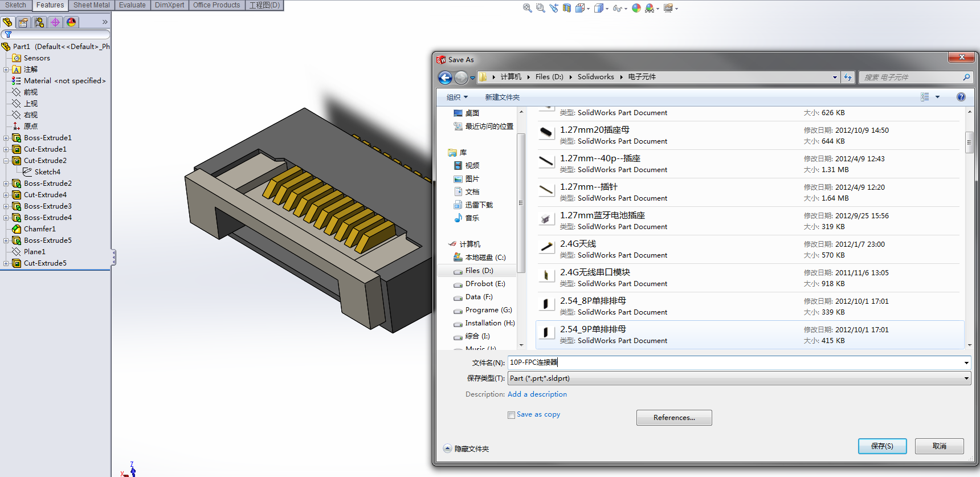Expand the Cut-Extrude5 feature node
980x477 pixels.
click(x=6, y=263)
